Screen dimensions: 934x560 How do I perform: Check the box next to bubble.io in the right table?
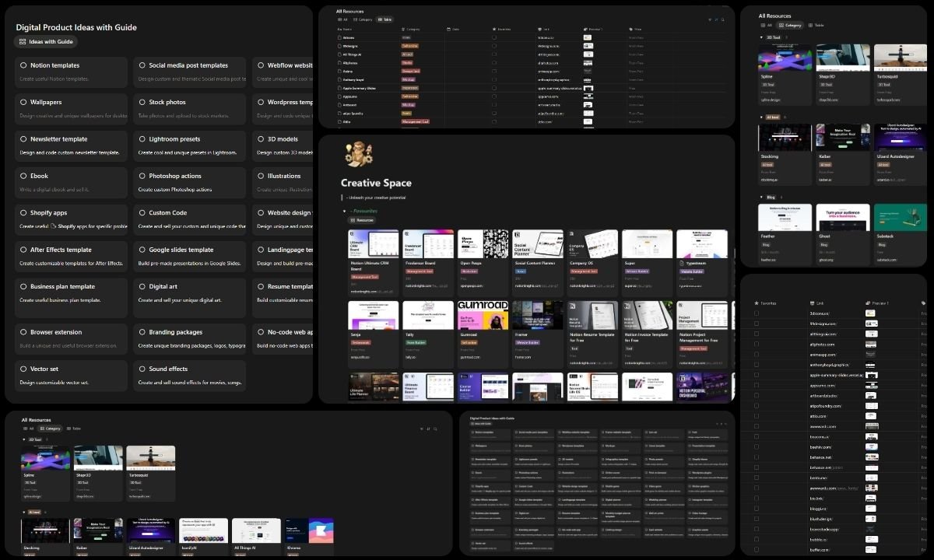point(757,539)
